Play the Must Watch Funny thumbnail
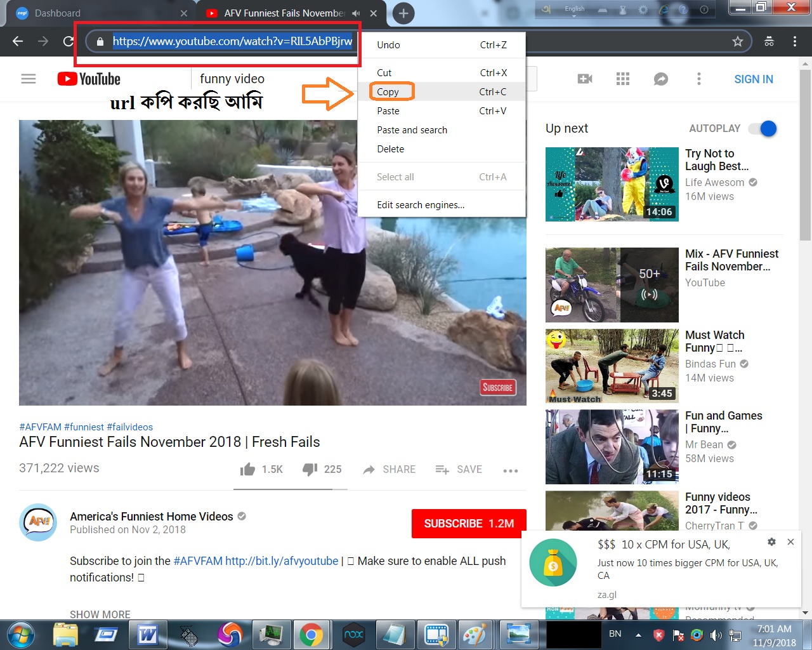Image resolution: width=812 pixels, height=650 pixels. 612,366
